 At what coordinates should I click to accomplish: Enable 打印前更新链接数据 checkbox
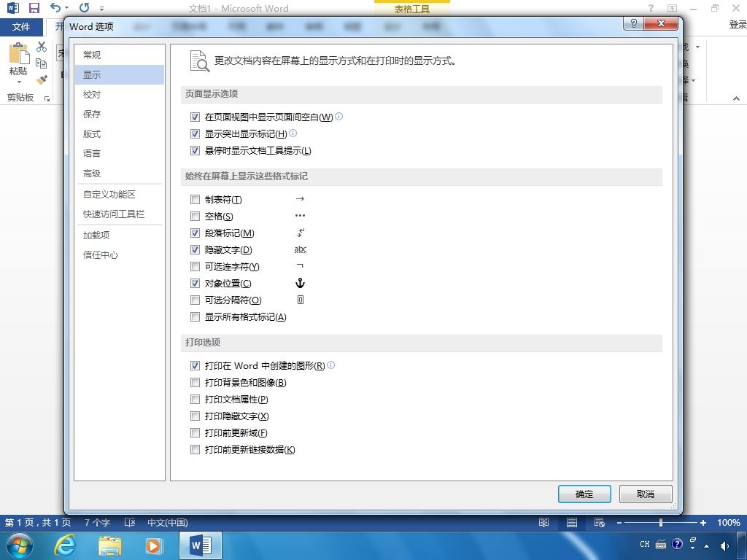(x=195, y=449)
